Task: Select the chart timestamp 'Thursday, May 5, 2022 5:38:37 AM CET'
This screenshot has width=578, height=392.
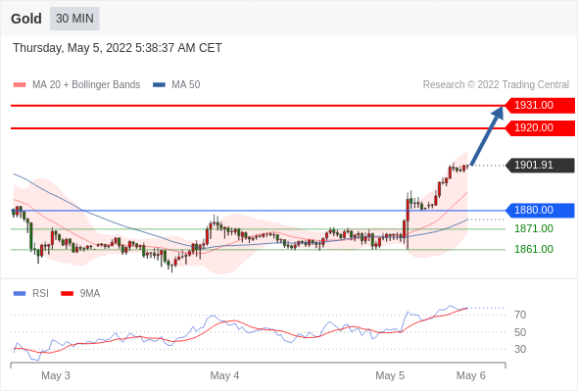Action: pyautogui.click(x=118, y=48)
